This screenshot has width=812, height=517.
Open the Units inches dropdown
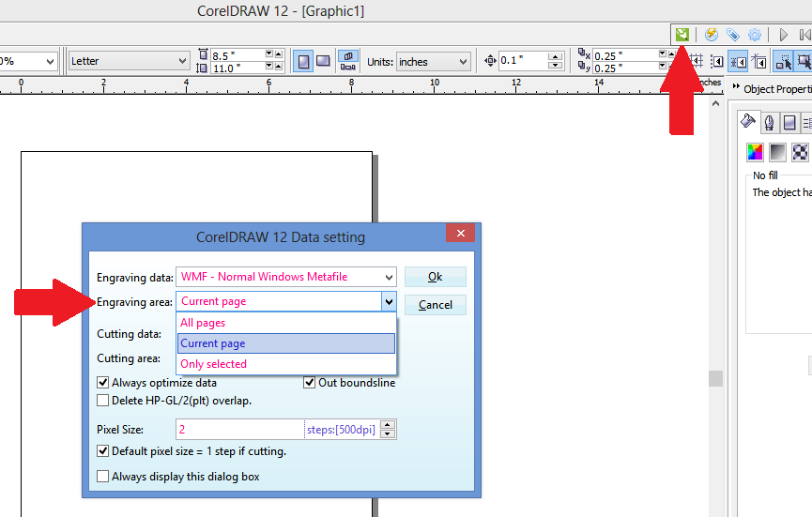coord(463,62)
